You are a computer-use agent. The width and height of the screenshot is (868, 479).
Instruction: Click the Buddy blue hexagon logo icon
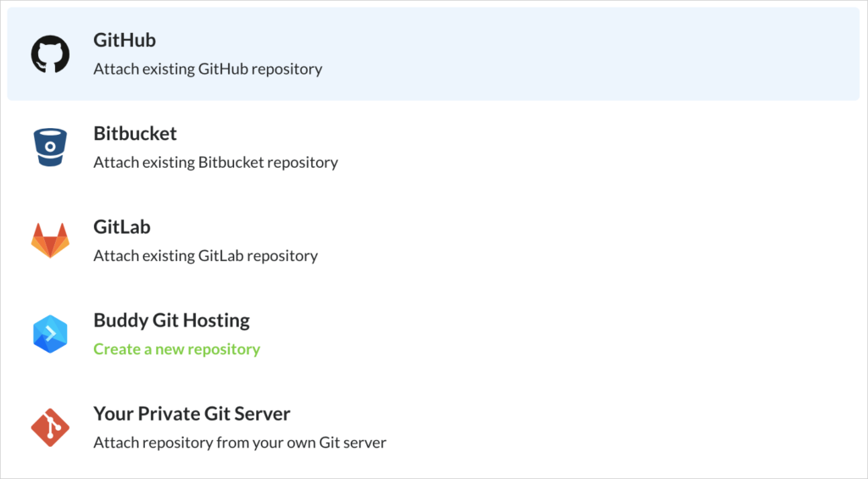coord(50,334)
